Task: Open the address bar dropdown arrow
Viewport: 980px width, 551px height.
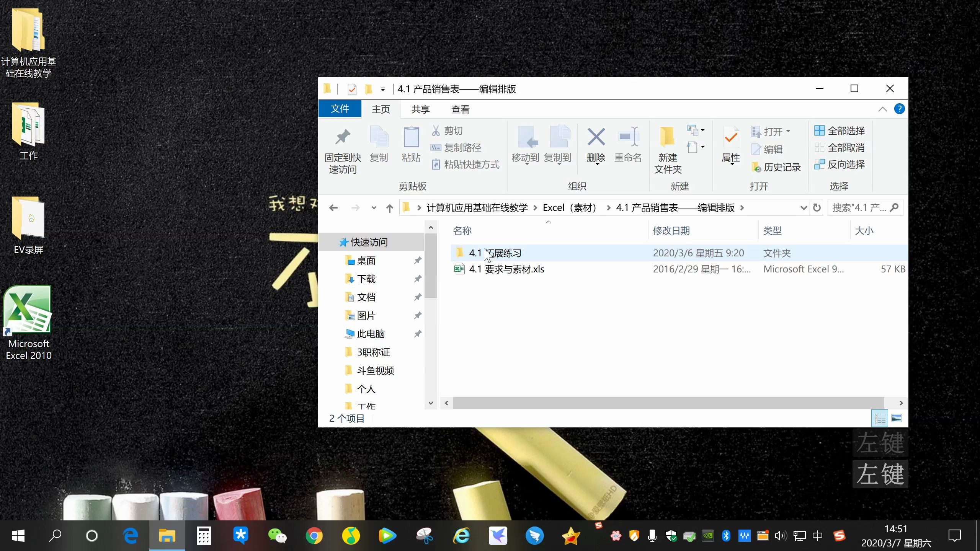Action: click(x=803, y=207)
